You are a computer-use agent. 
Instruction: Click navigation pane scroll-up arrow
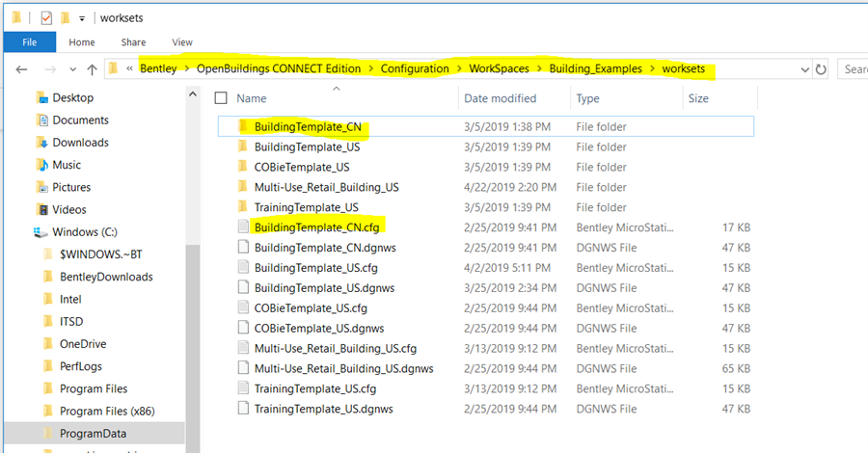click(193, 94)
